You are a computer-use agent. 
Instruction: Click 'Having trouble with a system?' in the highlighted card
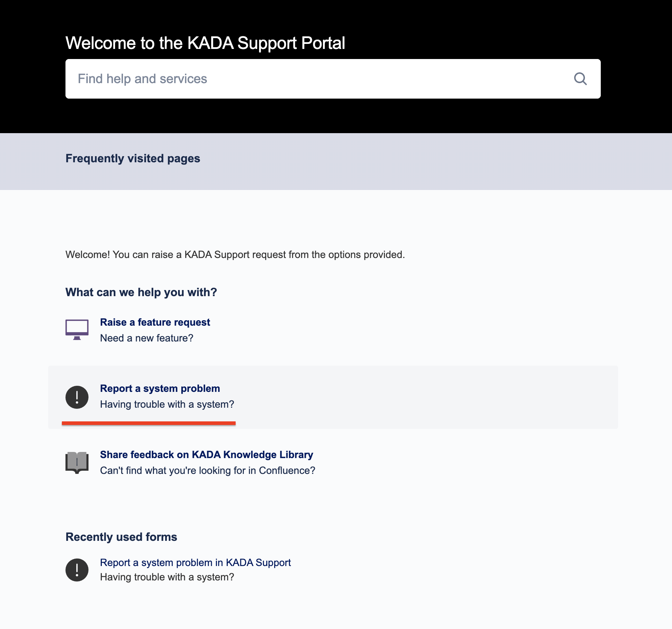[x=167, y=404]
